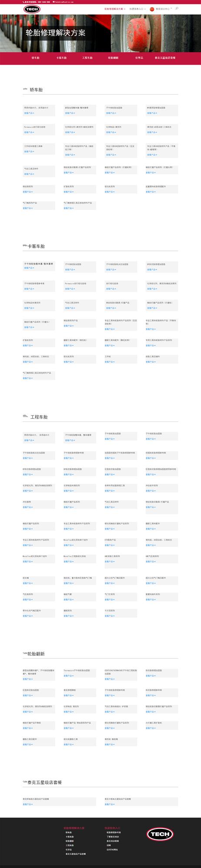Image resolution: width=201 pixels, height=868 pixels.
Task: Select the 泰克五星级店套餐 tab in red bar
Action: point(165,58)
